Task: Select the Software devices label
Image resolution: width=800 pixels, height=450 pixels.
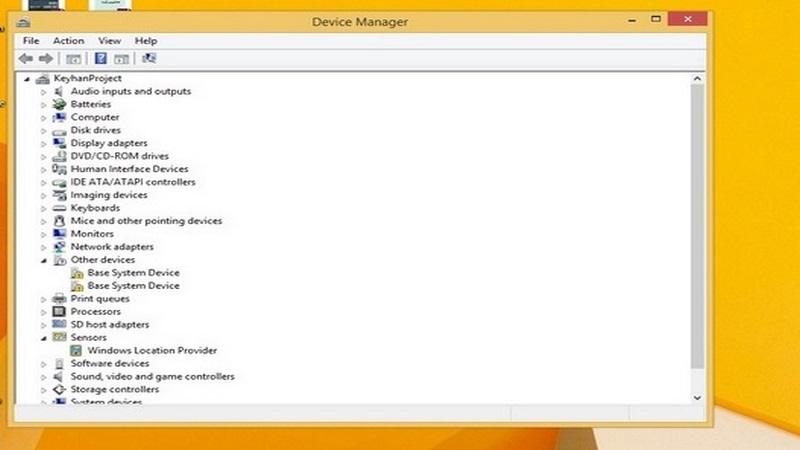Action: tap(110, 363)
